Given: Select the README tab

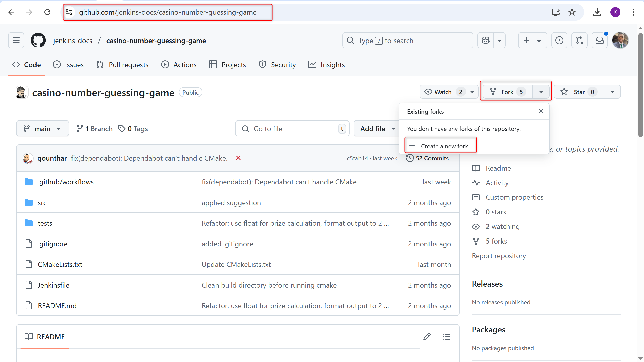Looking at the screenshot, I should [45, 337].
